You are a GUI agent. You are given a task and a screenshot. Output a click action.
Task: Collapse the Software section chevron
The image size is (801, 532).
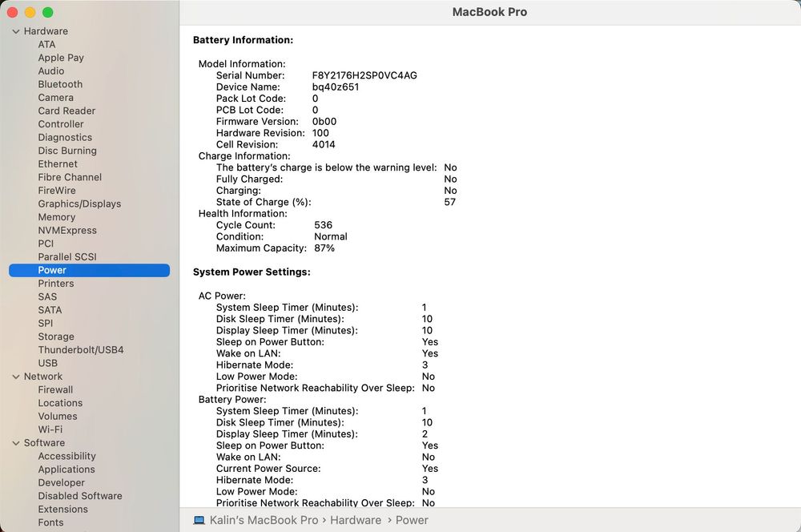(16, 443)
